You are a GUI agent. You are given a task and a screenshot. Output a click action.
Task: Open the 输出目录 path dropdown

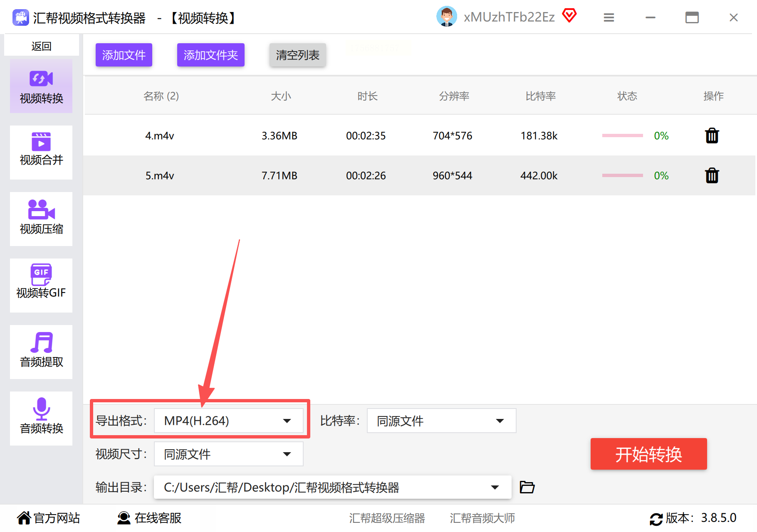[332, 487]
